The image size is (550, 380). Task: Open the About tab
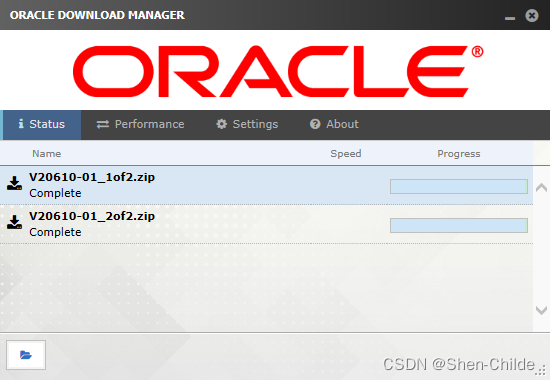[x=334, y=125]
